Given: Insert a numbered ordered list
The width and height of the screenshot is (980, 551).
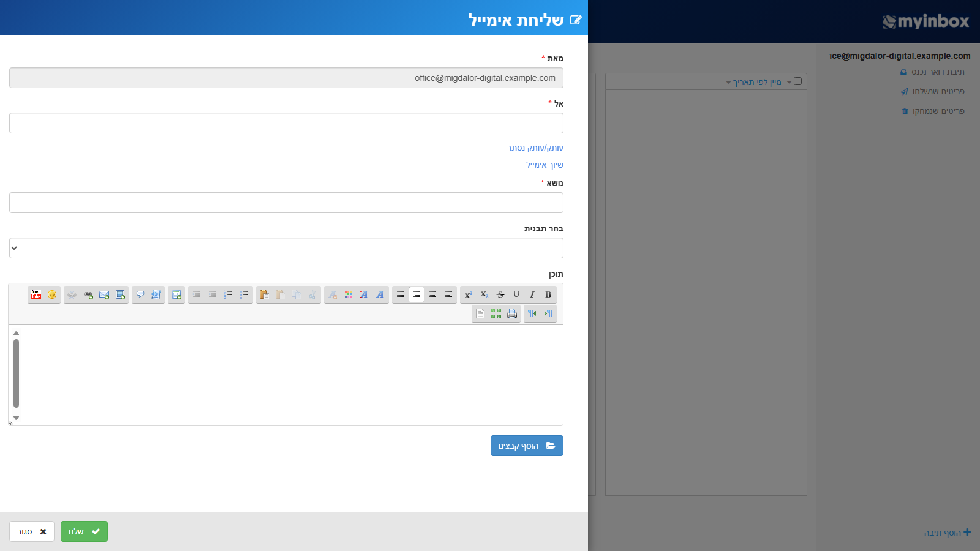Looking at the screenshot, I should point(228,294).
